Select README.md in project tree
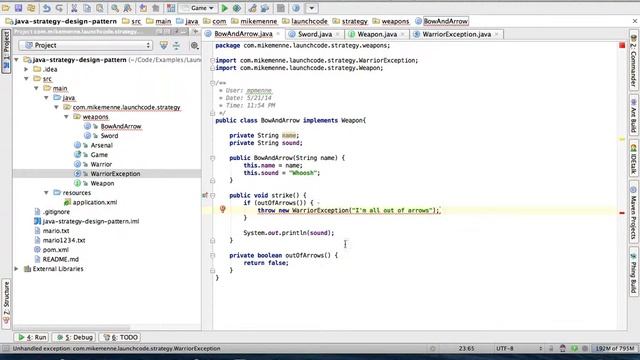This screenshot has width=640, height=360. pyautogui.click(x=60, y=259)
